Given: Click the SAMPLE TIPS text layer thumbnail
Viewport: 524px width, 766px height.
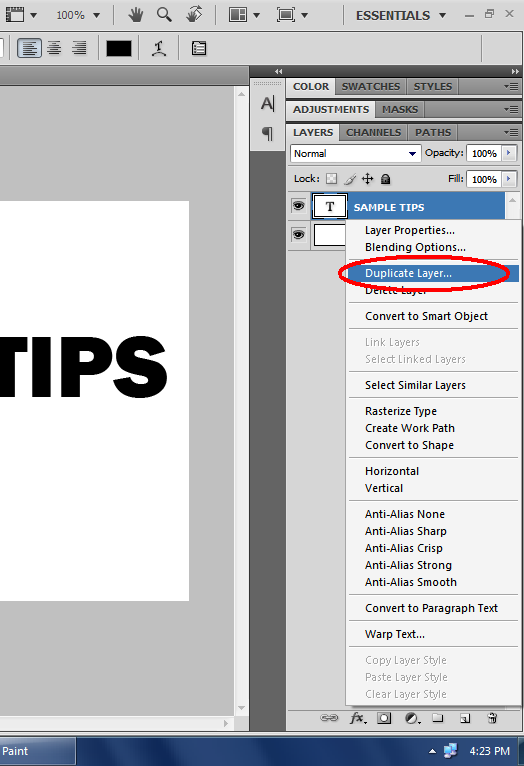Looking at the screenshot, I should (330, 206).
